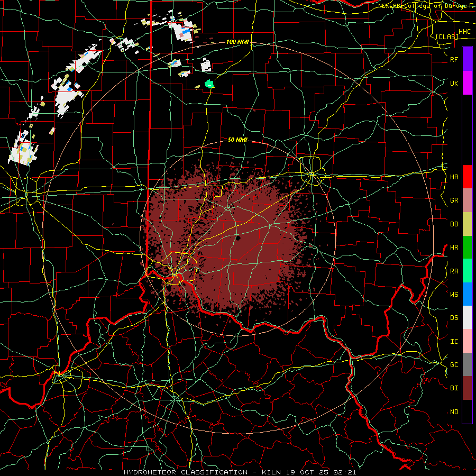
Task: Click the red HA legend color swatch
Action: pos(467,177)
